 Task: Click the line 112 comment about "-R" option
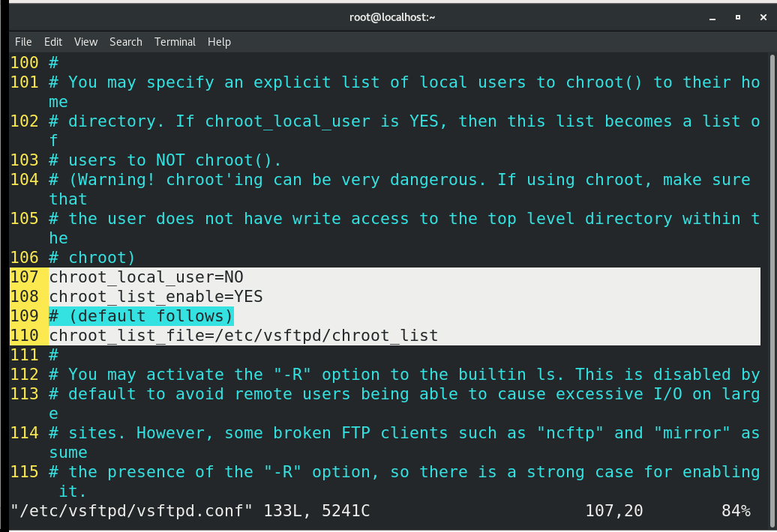[404, 375]
